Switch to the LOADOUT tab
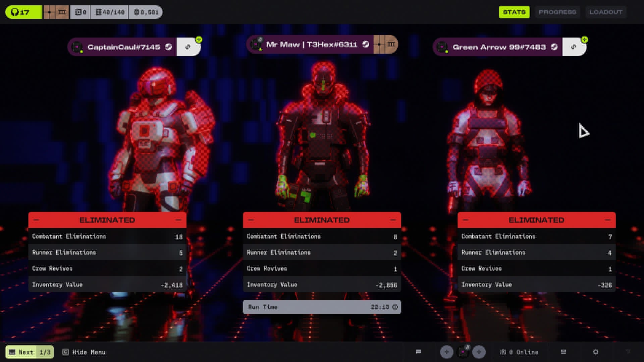The height and width of the screenshot is (362, 644). click(606, 12)
